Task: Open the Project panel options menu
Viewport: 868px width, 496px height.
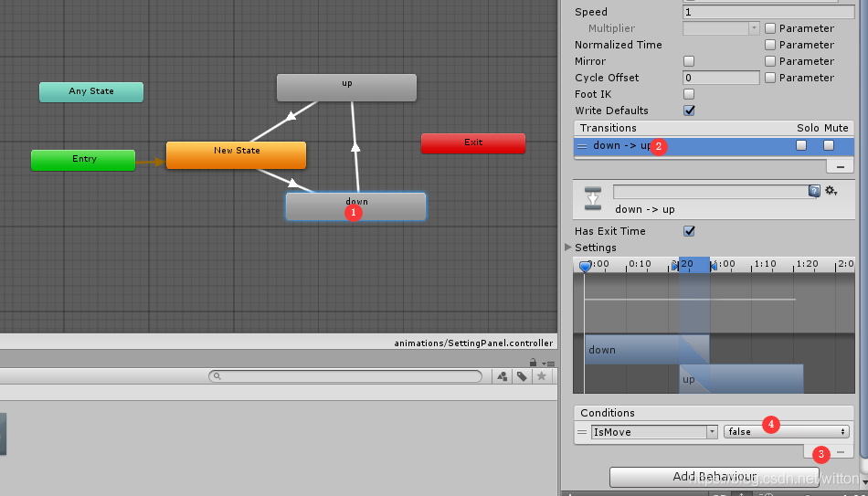Action: click(548, 364)
